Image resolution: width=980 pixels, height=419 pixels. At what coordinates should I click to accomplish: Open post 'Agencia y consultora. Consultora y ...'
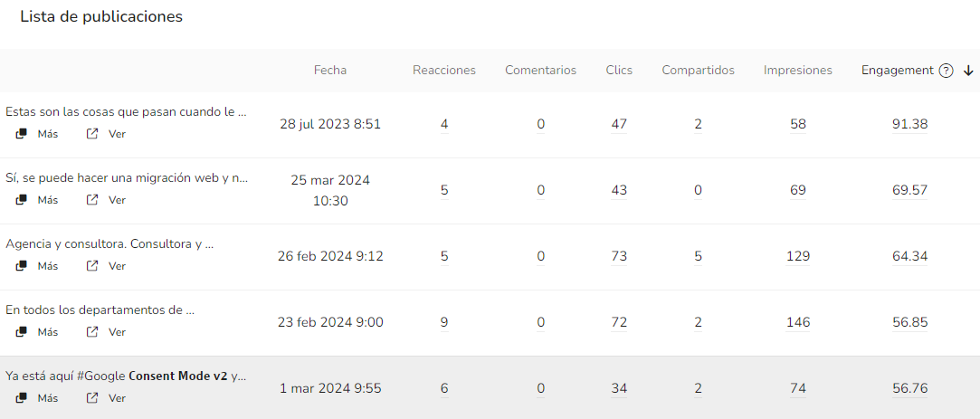tap(109, 244)
